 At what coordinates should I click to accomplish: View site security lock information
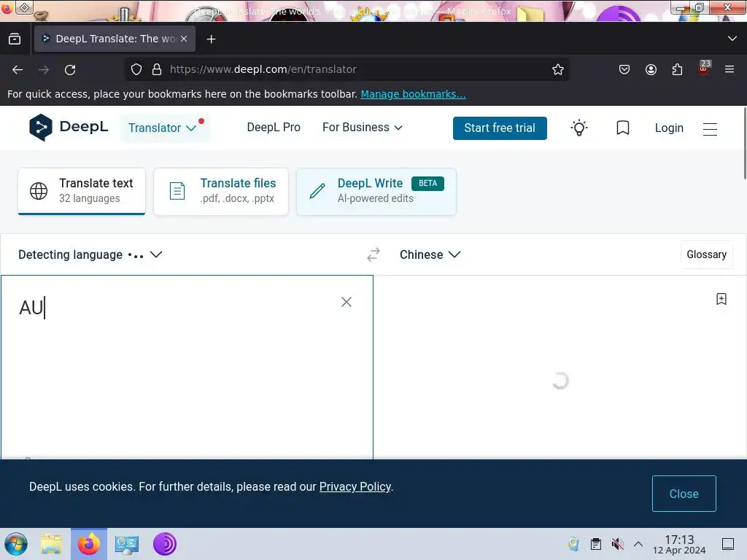157,69
